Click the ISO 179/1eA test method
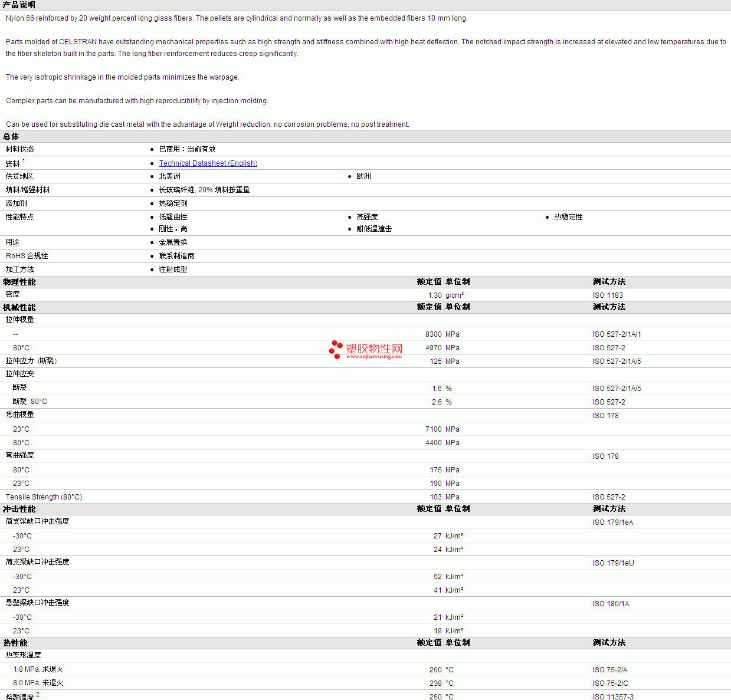The width and height of the screenshot is (731, 700). [x=613, y=522]
